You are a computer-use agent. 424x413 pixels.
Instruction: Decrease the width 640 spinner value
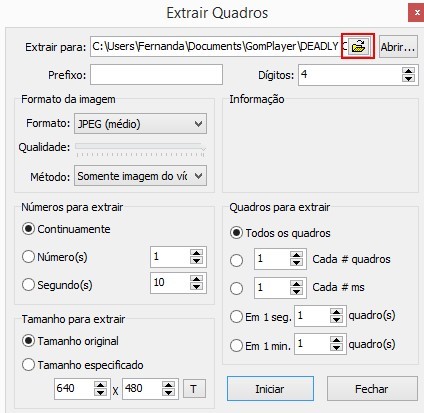point(100,392)
